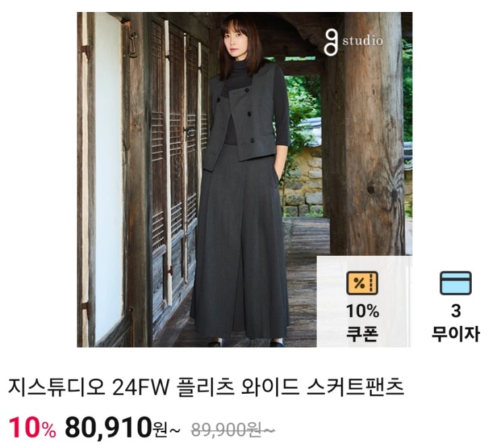Screen dimensions: 501x448
Task: Click the g studio logo glyph
Action: point(331,42)
